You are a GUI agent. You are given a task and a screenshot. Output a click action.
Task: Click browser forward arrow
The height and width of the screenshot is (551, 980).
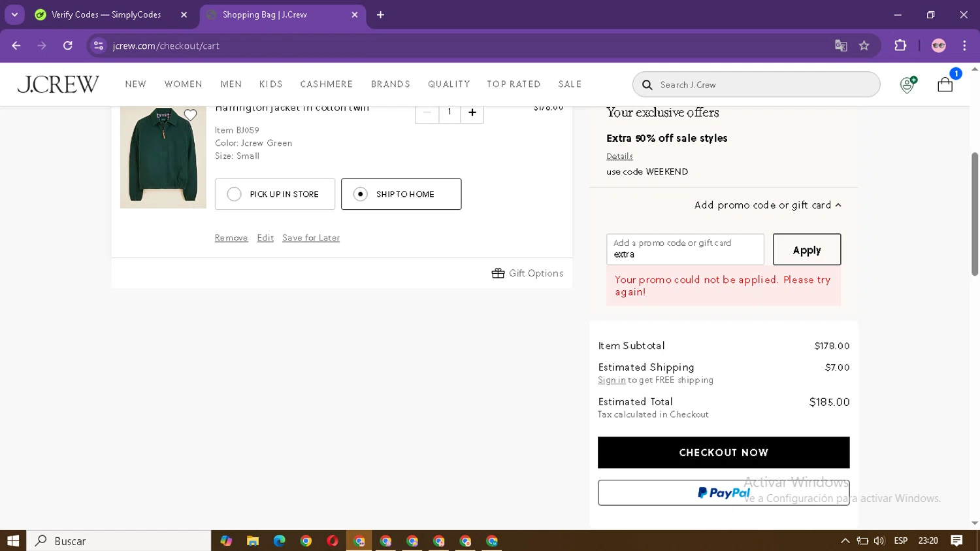point(42,46)
